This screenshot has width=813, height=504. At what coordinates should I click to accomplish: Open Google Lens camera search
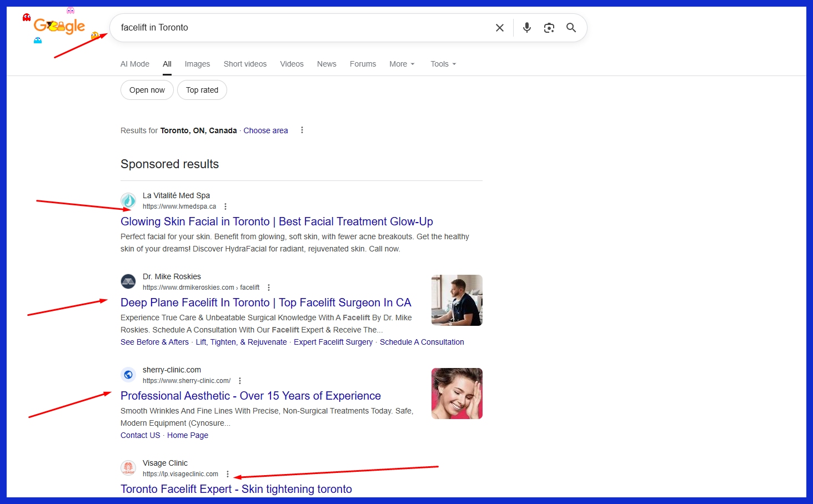tap(549, 27)
